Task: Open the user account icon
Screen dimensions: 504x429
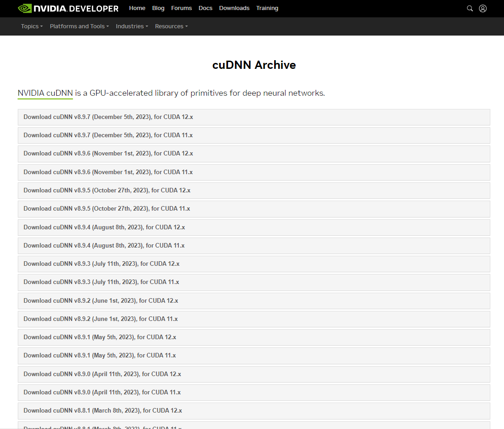Action: pyautogui.click(x=483, y=8)
